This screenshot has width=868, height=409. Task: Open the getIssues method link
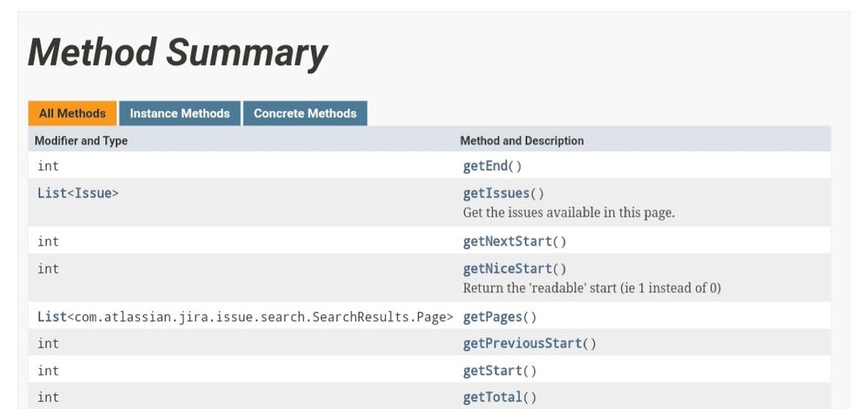pyautogui.click(x=496, y=193)
